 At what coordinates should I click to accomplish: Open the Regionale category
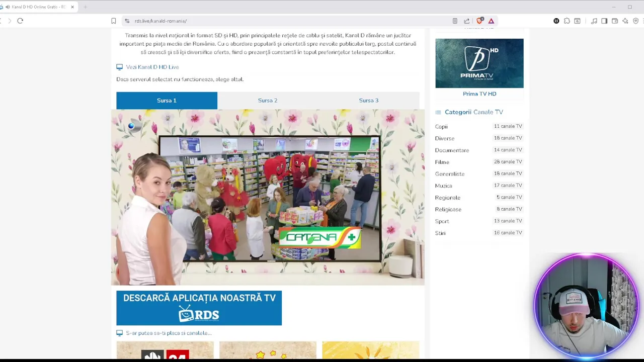[x=448, y=198]
